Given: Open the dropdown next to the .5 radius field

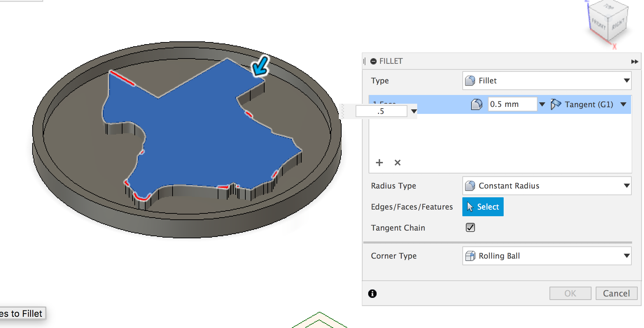Looking at the screenshot, I should click(414, 111).
